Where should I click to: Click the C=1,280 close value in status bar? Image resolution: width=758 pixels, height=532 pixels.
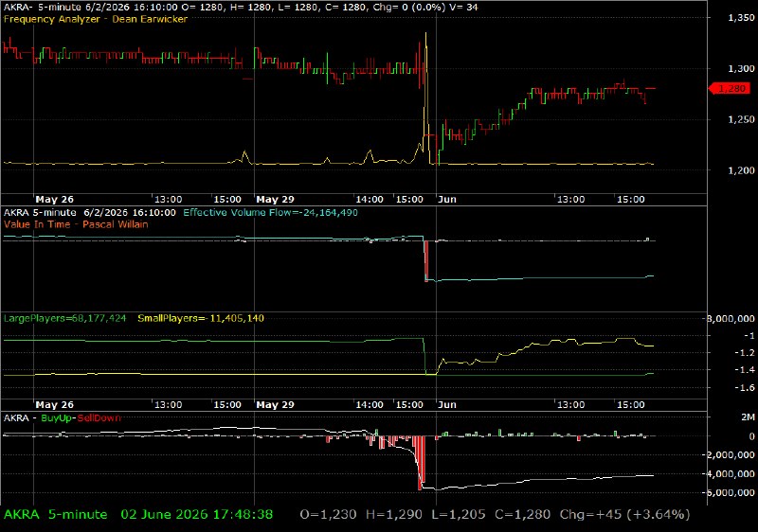tap(522, 515)
